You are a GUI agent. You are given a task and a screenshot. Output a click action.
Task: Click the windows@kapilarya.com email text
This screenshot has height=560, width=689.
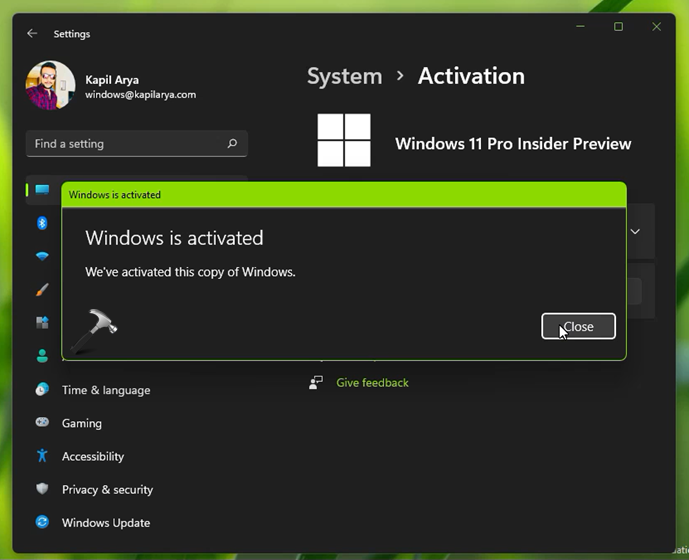click(141, 95)
